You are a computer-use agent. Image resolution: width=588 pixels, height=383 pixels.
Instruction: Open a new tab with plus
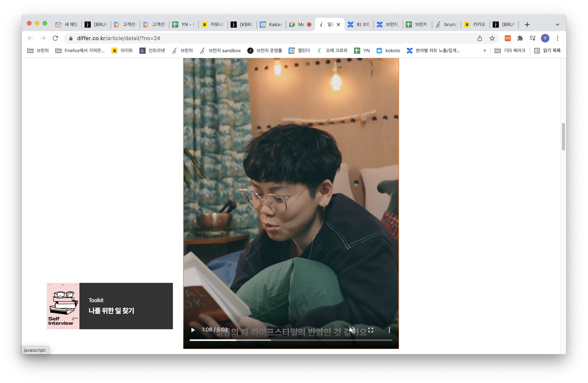pos(527,25)
